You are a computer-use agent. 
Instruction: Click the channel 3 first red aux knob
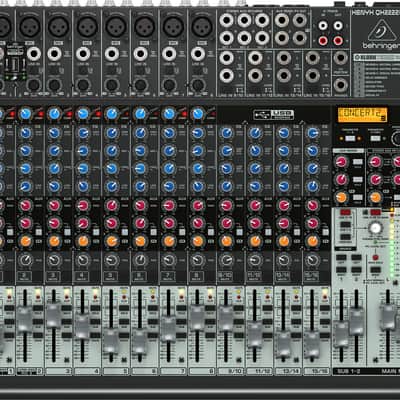[54, 205]
